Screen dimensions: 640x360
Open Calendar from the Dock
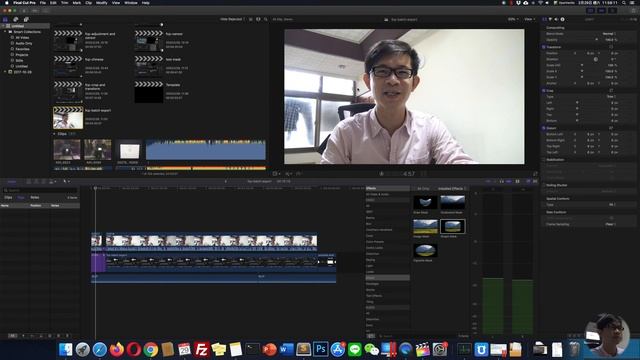pyautogui.click(x=184, y=349)
